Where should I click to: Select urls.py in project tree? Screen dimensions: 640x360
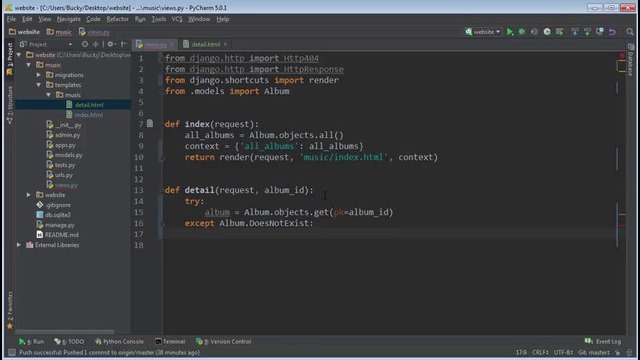click(60, 175)
